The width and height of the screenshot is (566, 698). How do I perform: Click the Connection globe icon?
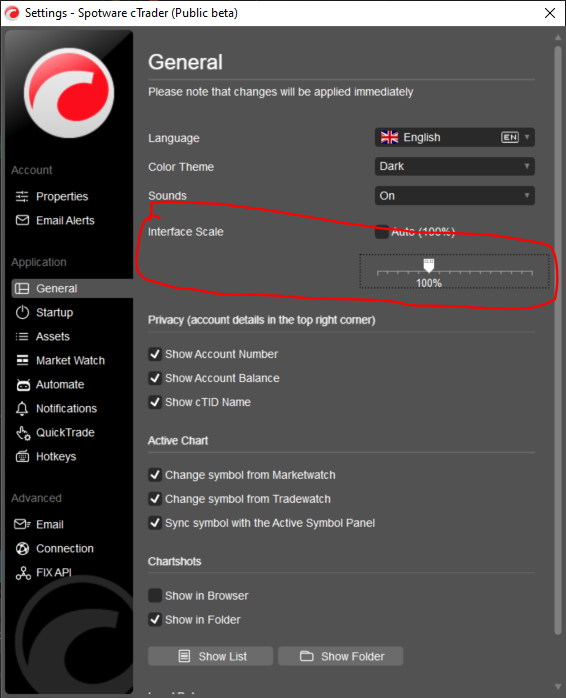pos(22,548)
